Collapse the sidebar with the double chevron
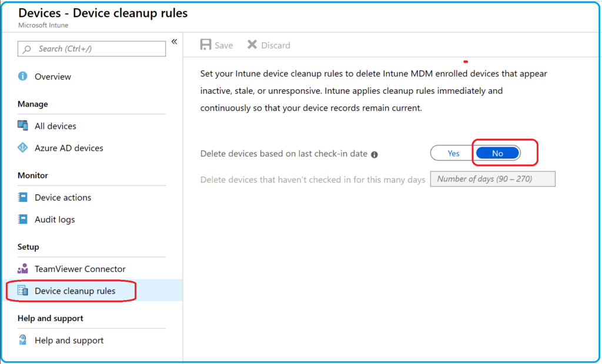The width and height of the screenshot is (602, 364). pos(174,41)
